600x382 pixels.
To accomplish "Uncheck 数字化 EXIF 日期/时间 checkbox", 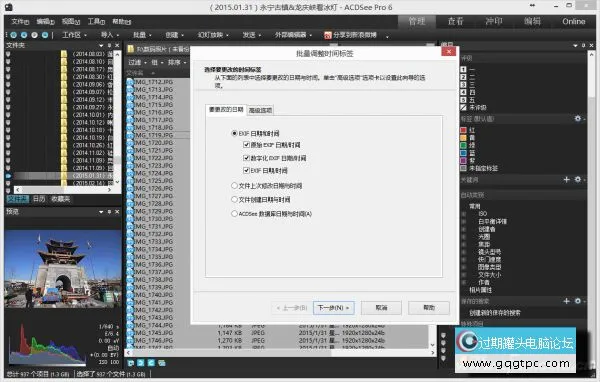I will pyautogui.click(x=246, y=158).
